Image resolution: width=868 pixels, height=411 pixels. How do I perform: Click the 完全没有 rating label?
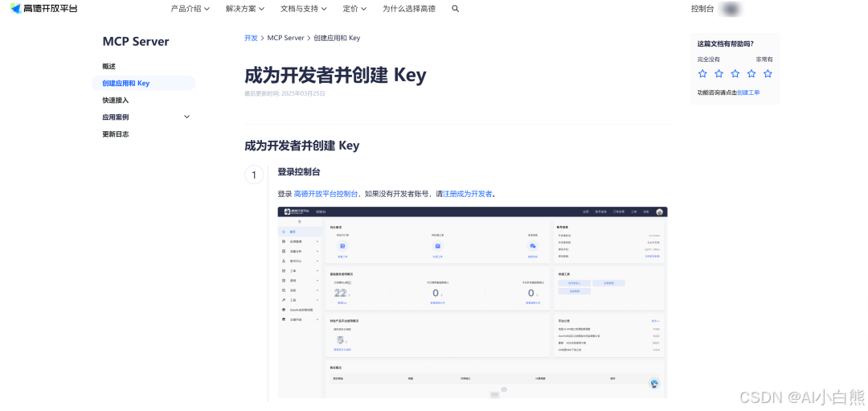pos(709,60)
